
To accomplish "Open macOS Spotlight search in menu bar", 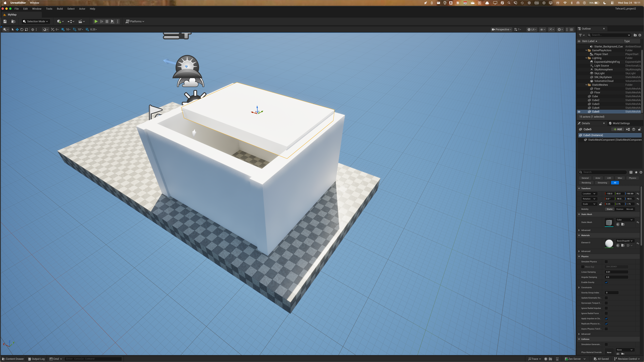I will [x=509, y=3].
